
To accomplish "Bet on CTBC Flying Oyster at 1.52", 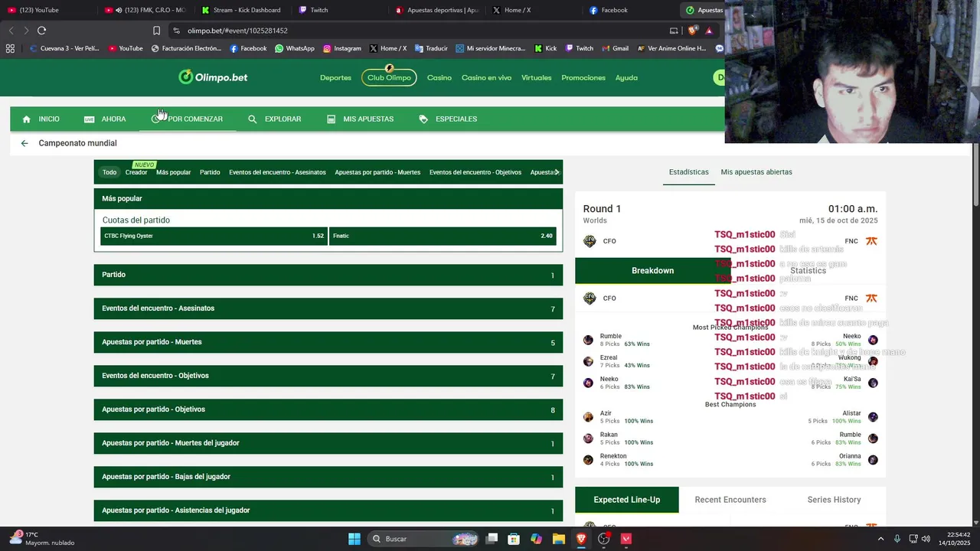I will (x=214, y=236).
